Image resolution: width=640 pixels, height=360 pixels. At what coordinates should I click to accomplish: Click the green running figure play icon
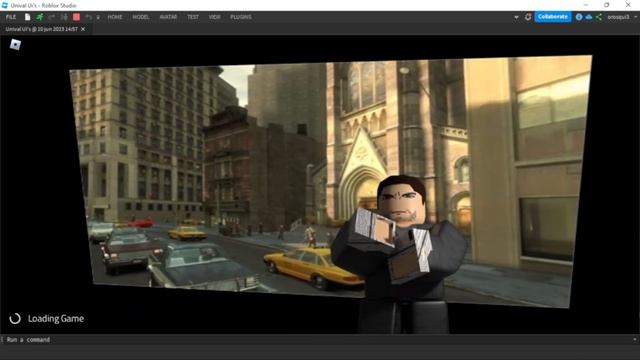pyautogui.click(x=40, y=17)
